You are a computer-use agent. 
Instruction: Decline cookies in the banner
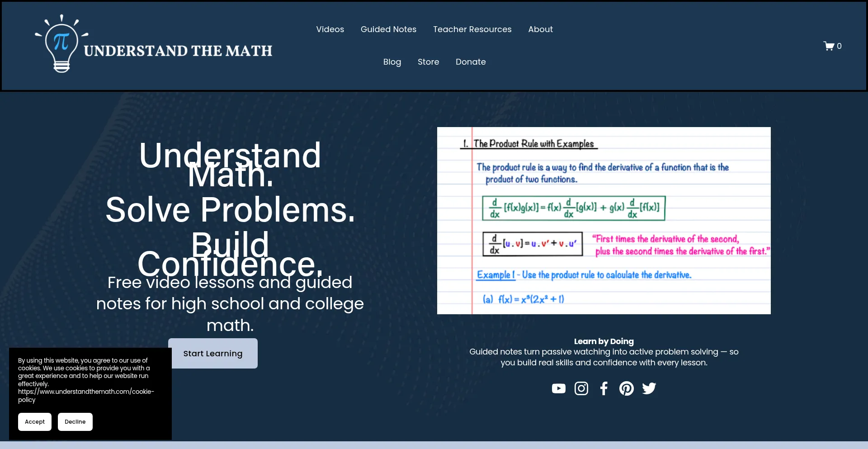point(75,422)
